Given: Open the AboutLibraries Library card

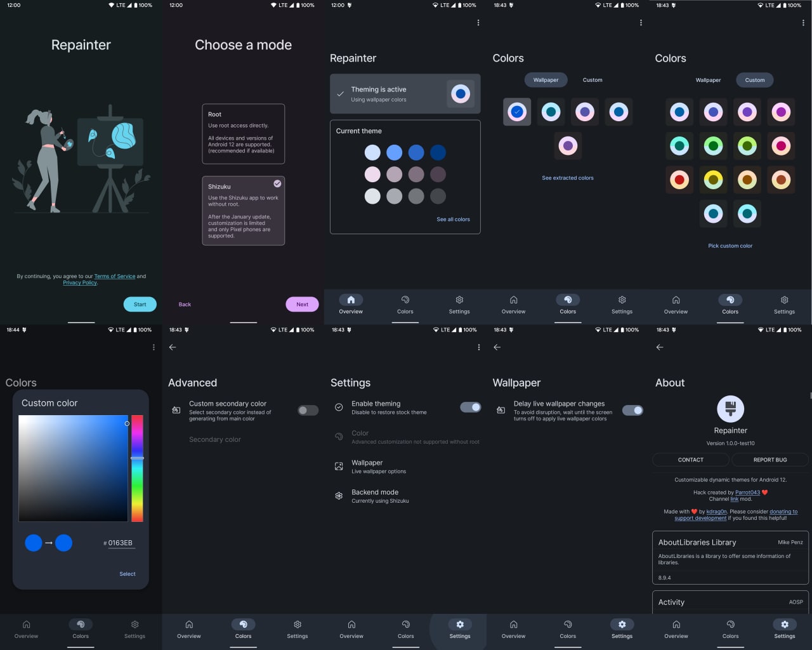Looking at the screenshot, I should [731, 557].
